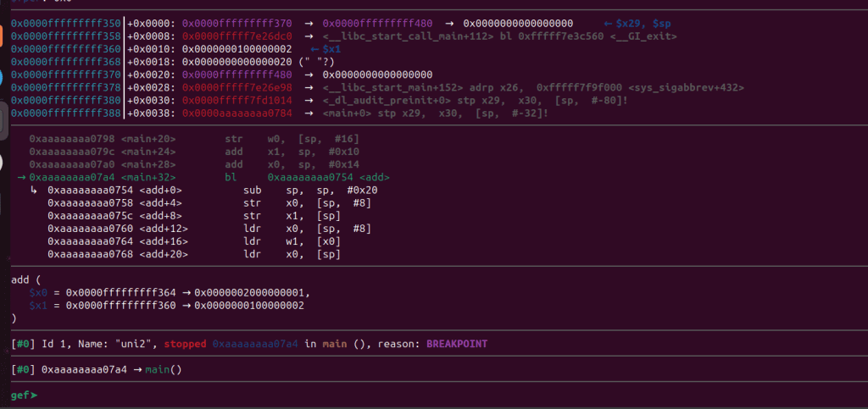Screen dimensions: 868x409
Task: Click the current-instruction "<main+32>" label
Action: click(148, 178)
